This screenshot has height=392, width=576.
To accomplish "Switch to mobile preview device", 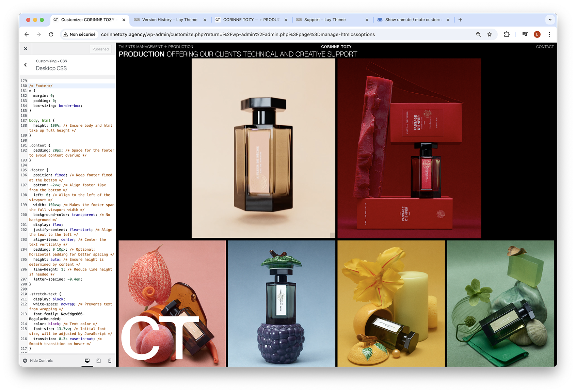I will (x=110, y=361).
